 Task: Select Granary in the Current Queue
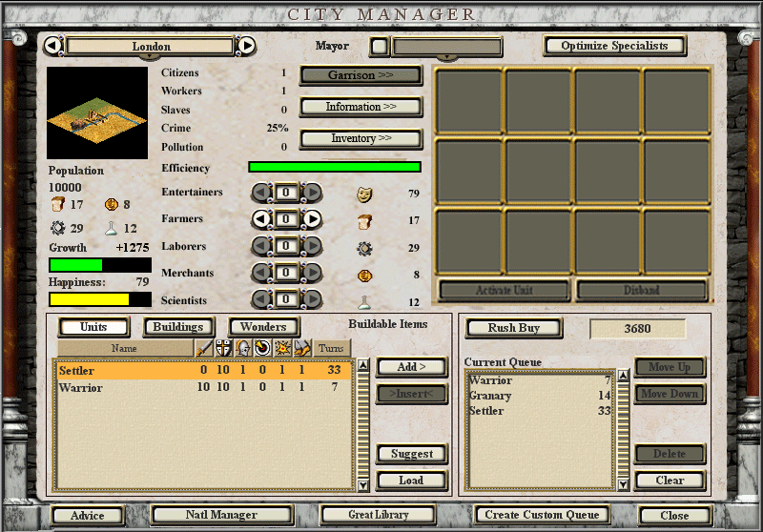(x=490, y=396)
